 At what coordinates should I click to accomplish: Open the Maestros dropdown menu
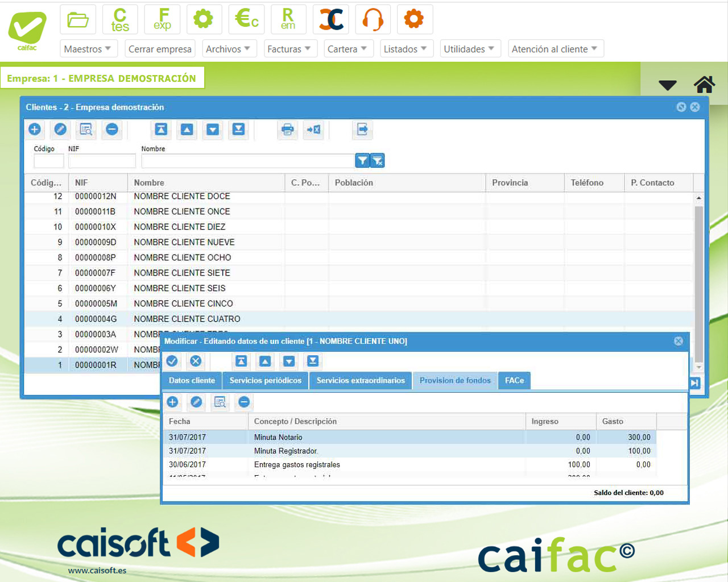pos(88,49)
